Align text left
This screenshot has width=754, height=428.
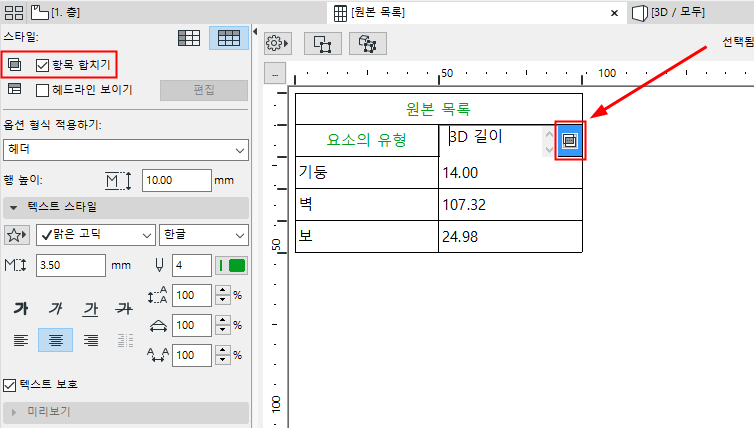(x=21, y=340)
